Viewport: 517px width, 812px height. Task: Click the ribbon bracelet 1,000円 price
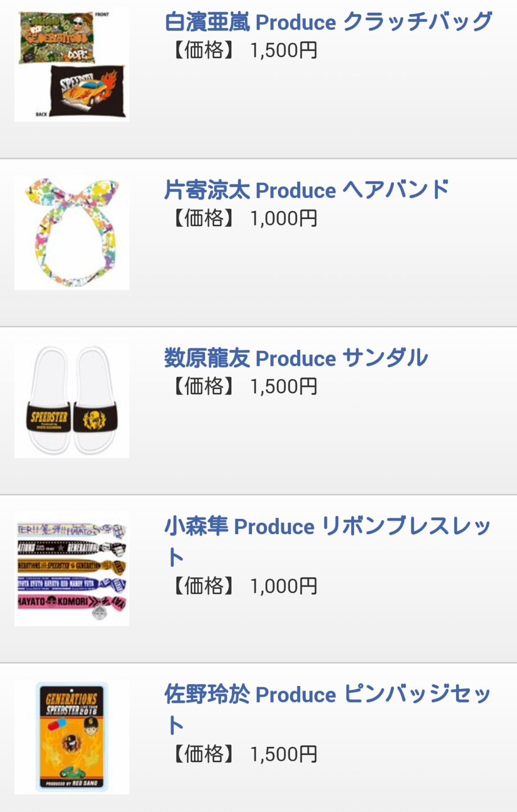coord(283,586)
